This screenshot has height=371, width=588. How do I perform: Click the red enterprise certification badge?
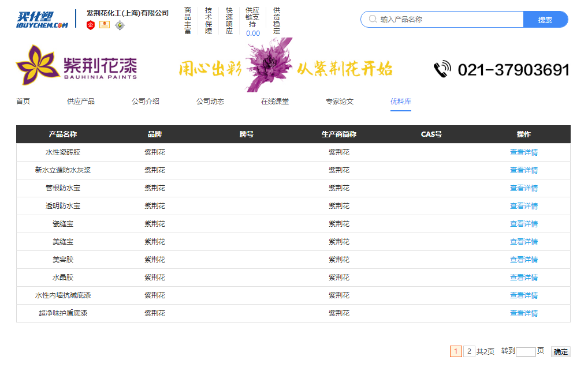pos(90,25)
